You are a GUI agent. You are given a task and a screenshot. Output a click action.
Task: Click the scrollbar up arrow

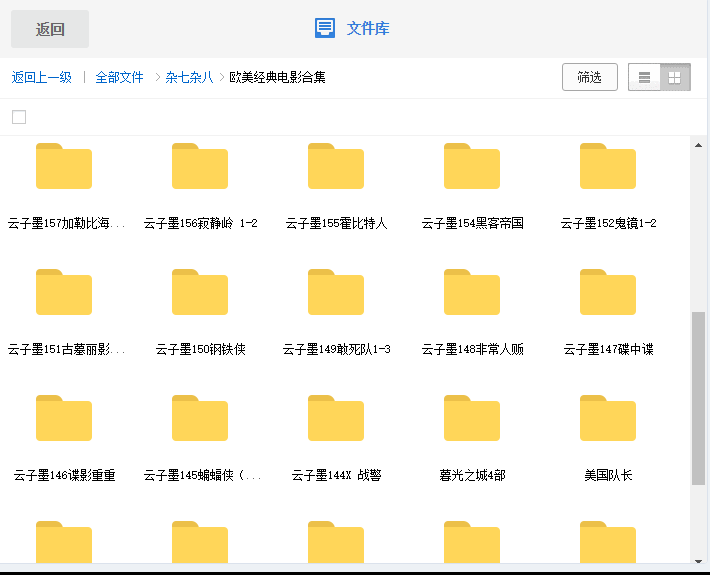[699, 146]
